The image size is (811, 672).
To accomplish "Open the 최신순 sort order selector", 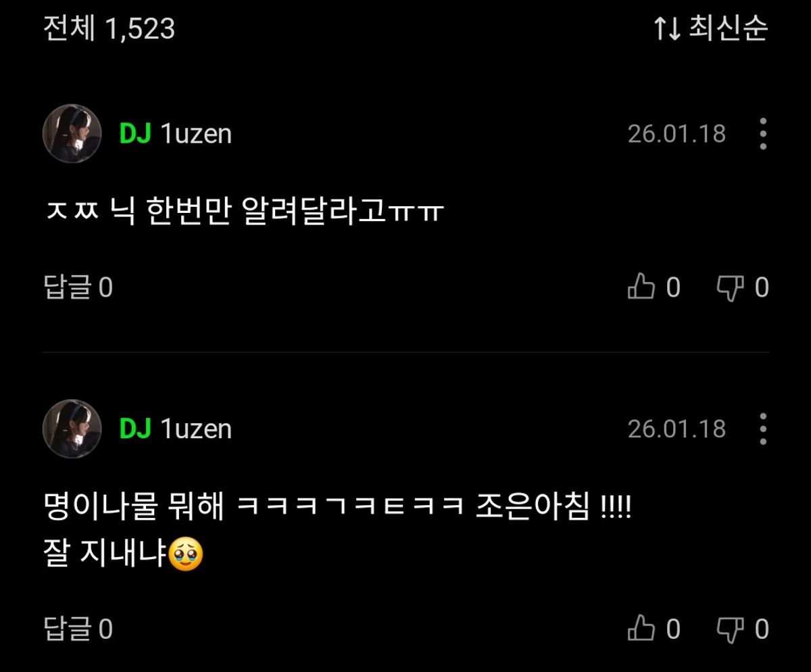I will (x=710, y=28).
